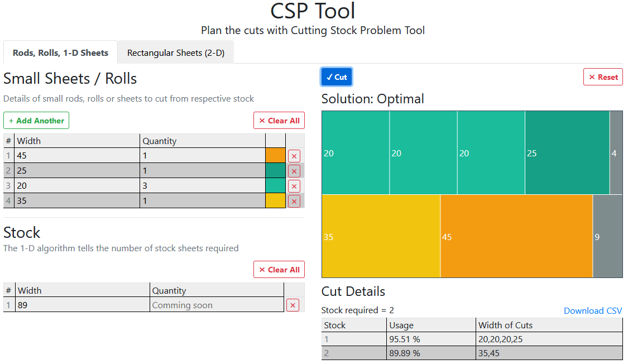The image size is (628, 364).
Task: Click the quantity field of the 20-width row
Action: click(201, 185)
